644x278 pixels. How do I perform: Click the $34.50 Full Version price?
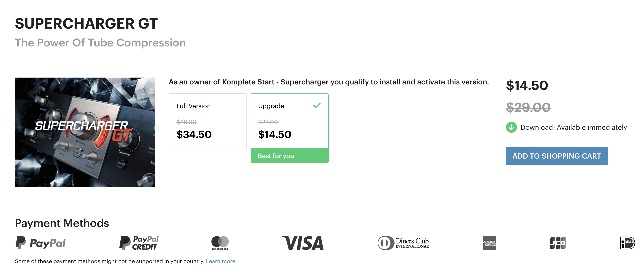pos(194,134)
